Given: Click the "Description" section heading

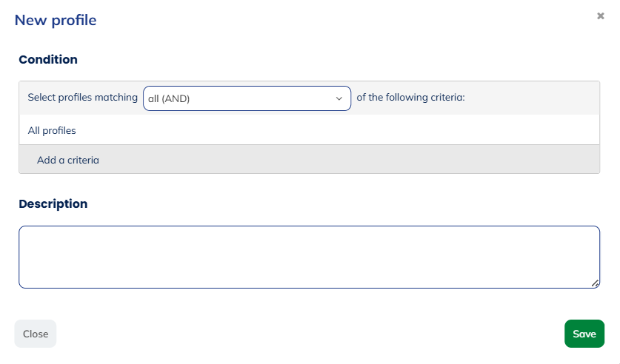Looking at the screenshot, I should (x=53, y=203).
